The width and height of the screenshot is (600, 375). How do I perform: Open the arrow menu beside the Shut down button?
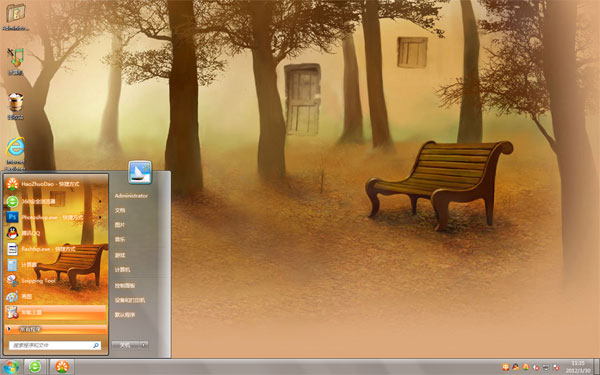144,345
